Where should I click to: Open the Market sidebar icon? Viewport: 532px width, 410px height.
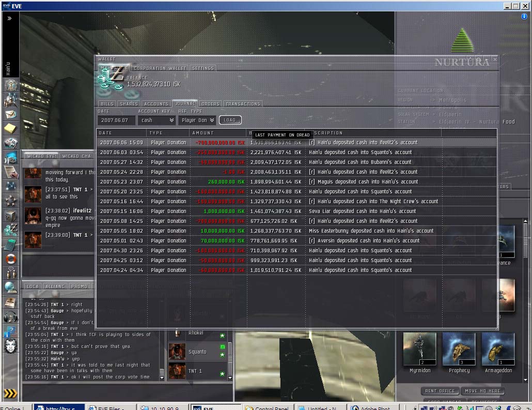11,158
